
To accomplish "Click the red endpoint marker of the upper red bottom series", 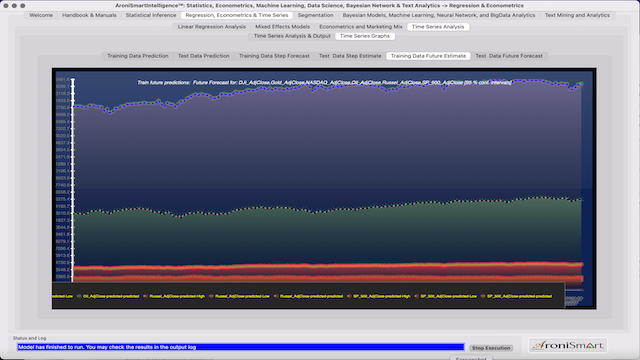I will click(x=581, y=264).
